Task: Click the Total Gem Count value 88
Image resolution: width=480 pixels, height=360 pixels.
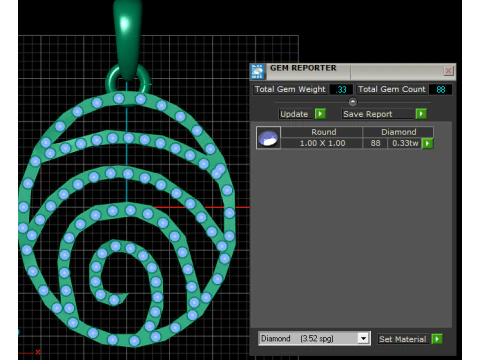Action: pos(440,89)
